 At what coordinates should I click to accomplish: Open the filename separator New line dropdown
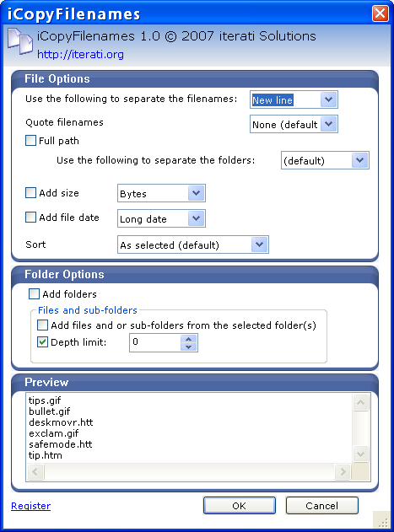pos(294,99)
